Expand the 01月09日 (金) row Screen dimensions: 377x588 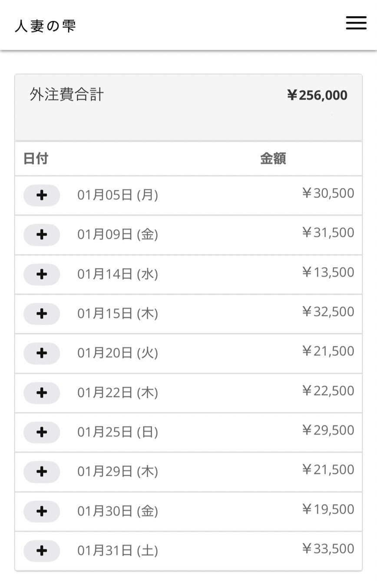42,235
